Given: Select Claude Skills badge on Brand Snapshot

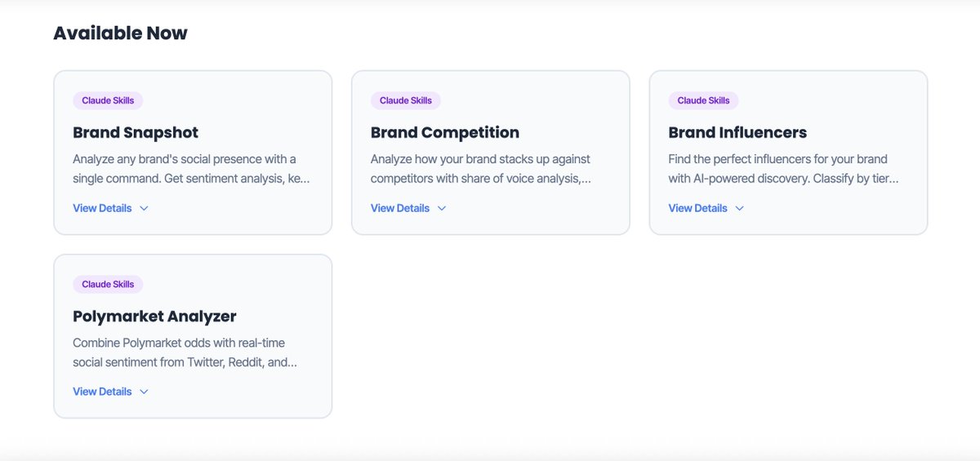Looking at the screenshot, I should tap(108, 100).
